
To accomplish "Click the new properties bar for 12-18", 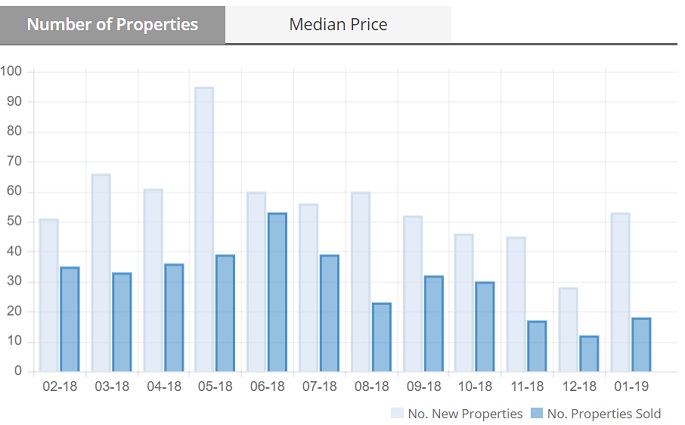I will [568, 330].
